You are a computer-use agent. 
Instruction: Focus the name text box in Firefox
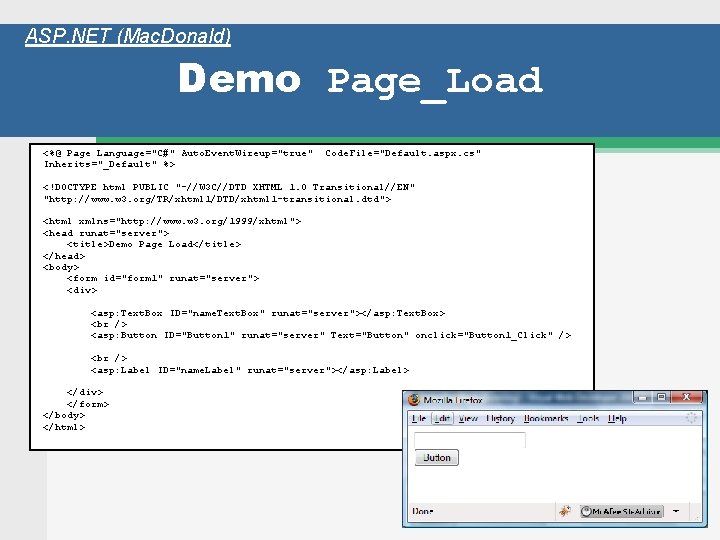(x=470, y=440)
